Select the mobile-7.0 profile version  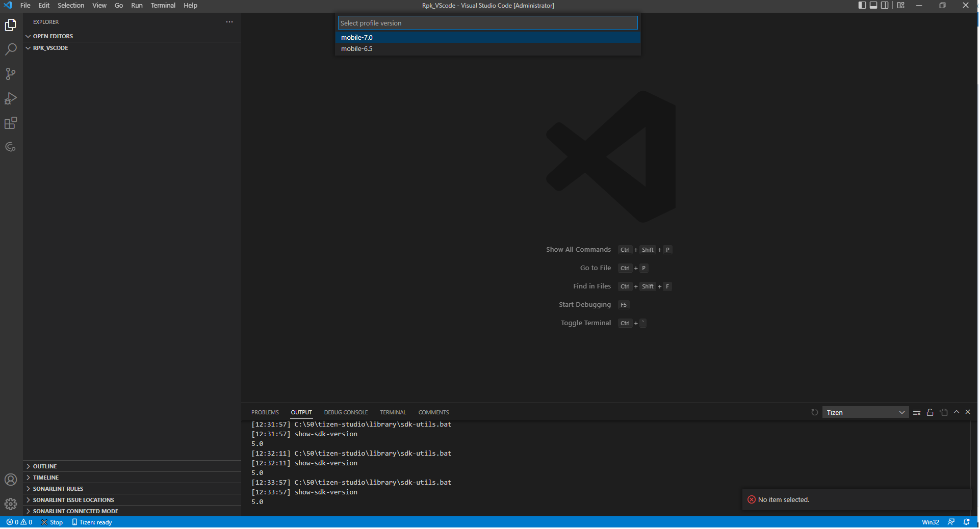(357, 38)
